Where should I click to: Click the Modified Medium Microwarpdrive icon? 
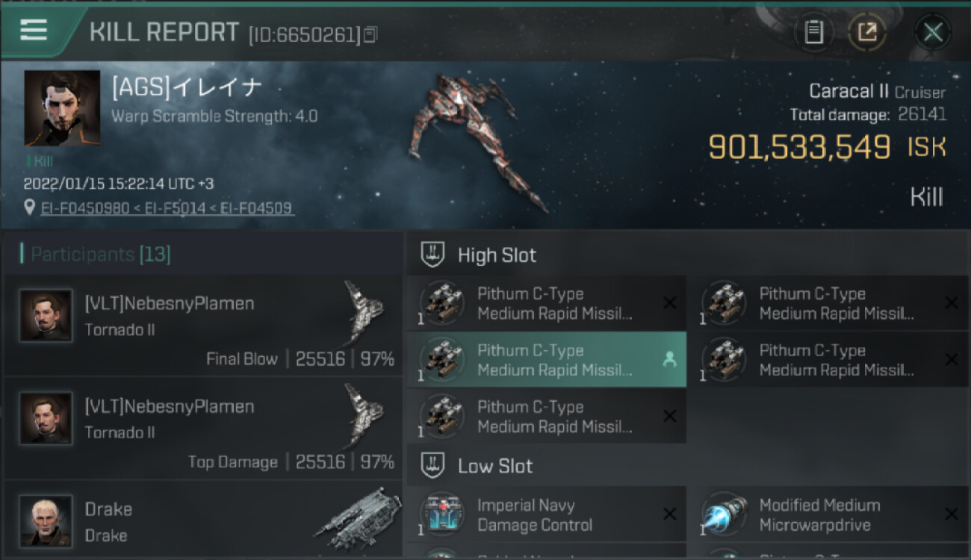(x=724, y=514)
